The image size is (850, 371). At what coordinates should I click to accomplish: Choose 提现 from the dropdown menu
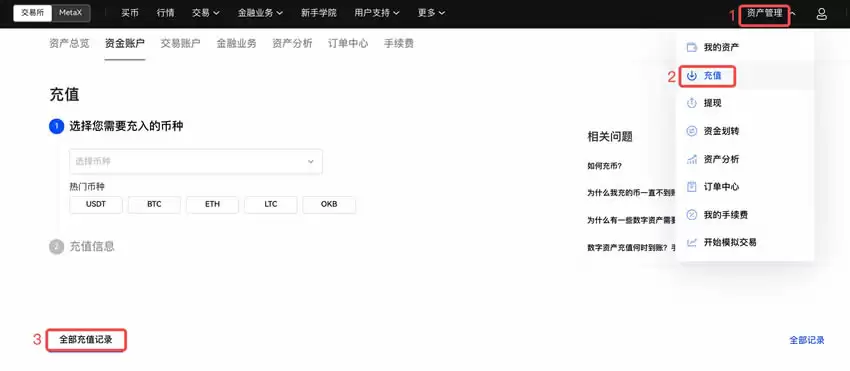[745, 103]
